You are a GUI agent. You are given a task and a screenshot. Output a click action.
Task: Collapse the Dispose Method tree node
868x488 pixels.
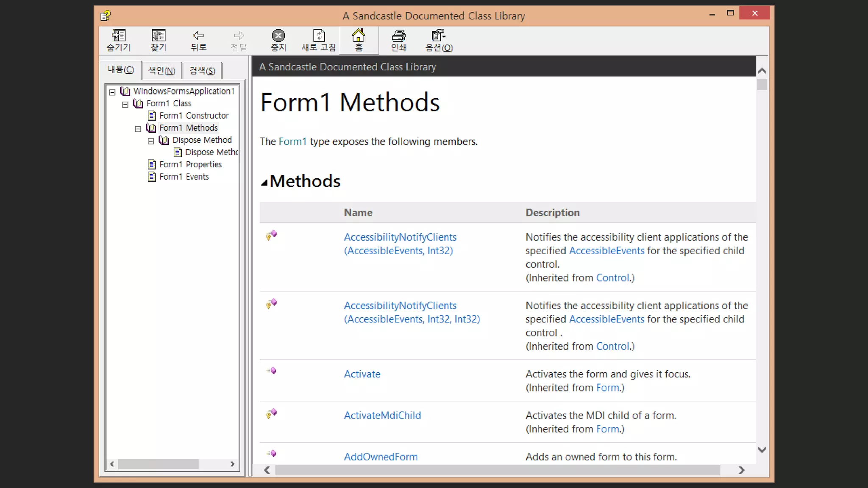click(151, 141)
